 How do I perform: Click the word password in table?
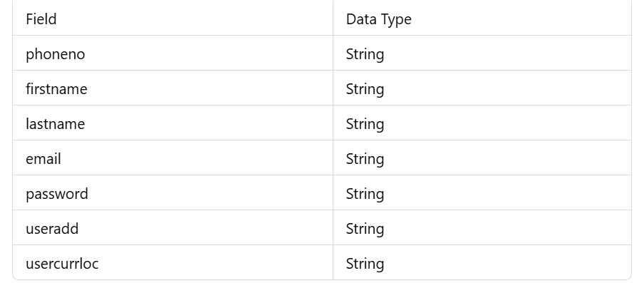[57, 194]
